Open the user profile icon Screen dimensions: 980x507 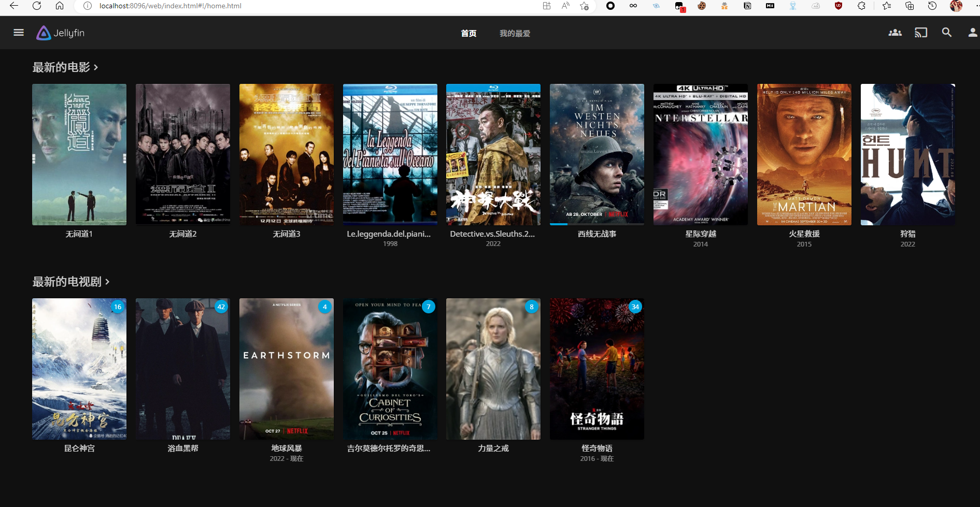pos(973,33)
